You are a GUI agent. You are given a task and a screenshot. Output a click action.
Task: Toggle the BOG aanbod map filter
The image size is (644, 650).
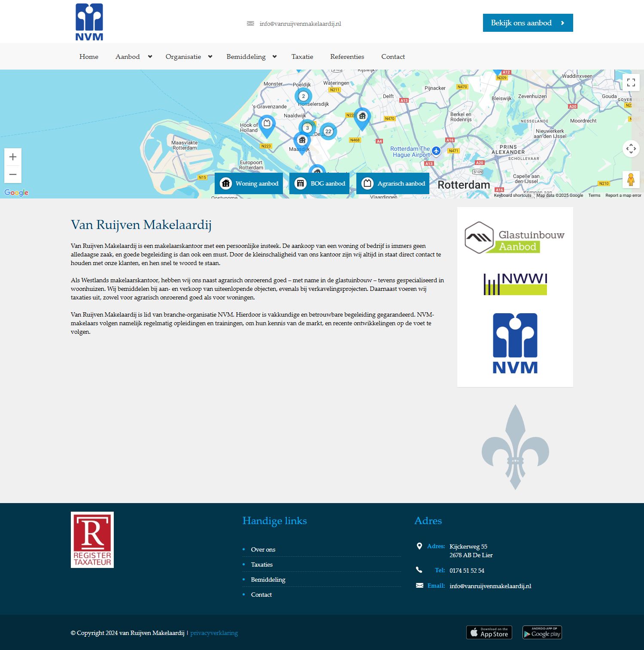319,183
